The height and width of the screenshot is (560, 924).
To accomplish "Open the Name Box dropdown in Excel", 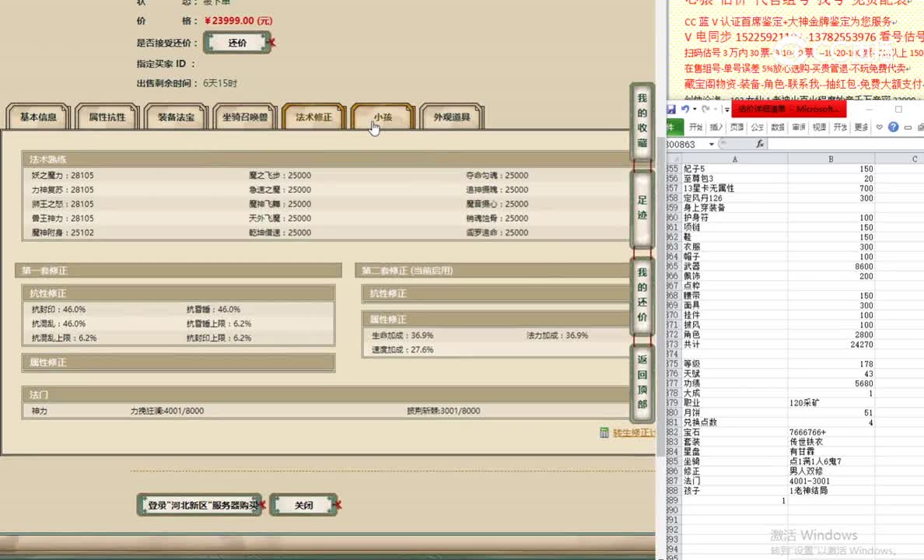I will point(710,144).
